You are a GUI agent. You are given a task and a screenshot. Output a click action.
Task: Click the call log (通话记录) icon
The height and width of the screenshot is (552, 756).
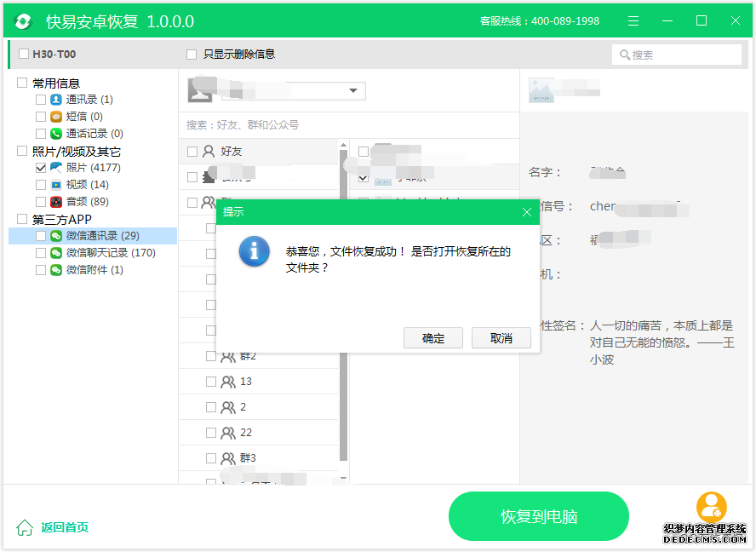click(56, 134)
